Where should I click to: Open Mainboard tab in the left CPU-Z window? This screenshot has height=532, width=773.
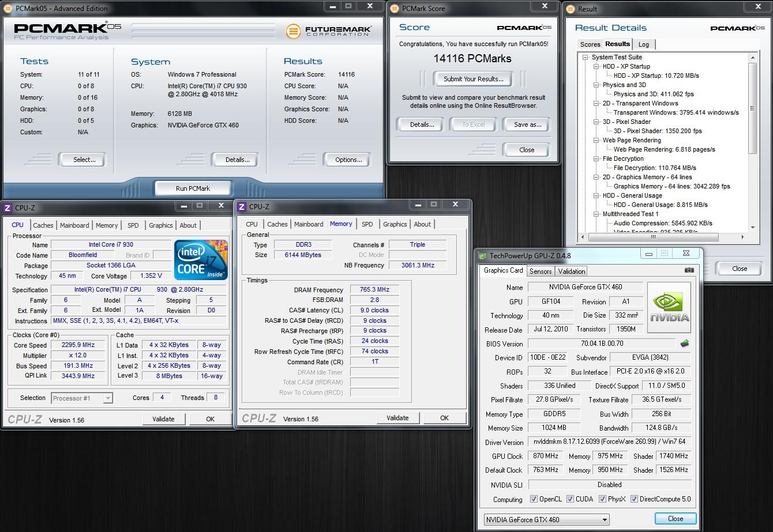tap(74, 225)
